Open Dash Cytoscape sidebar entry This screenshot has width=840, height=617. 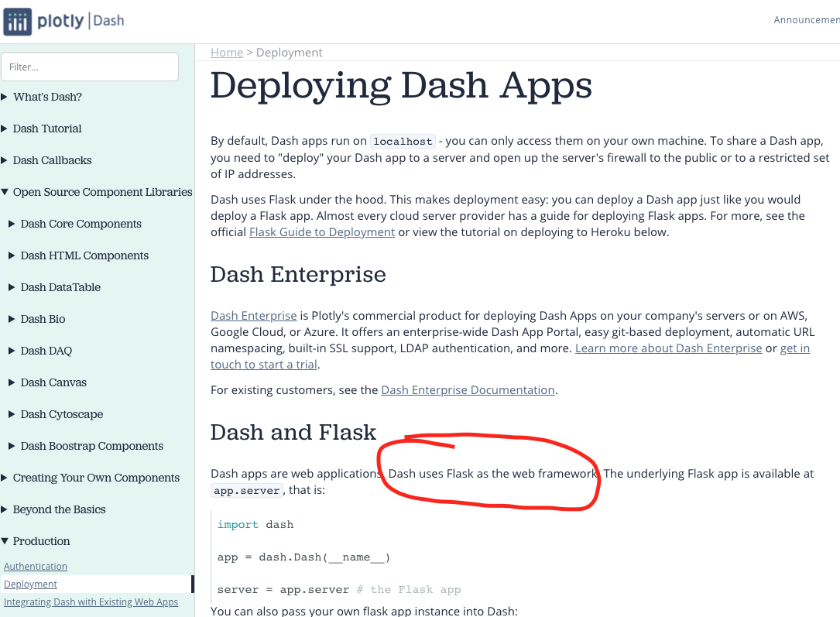tap(61, 414)
